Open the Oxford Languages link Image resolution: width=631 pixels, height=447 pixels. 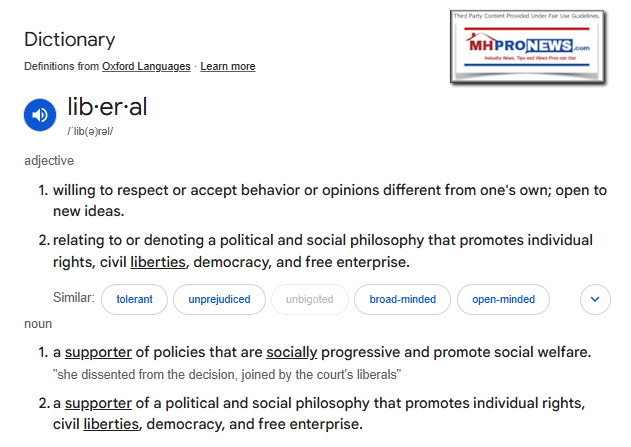(x=146, y=66)
